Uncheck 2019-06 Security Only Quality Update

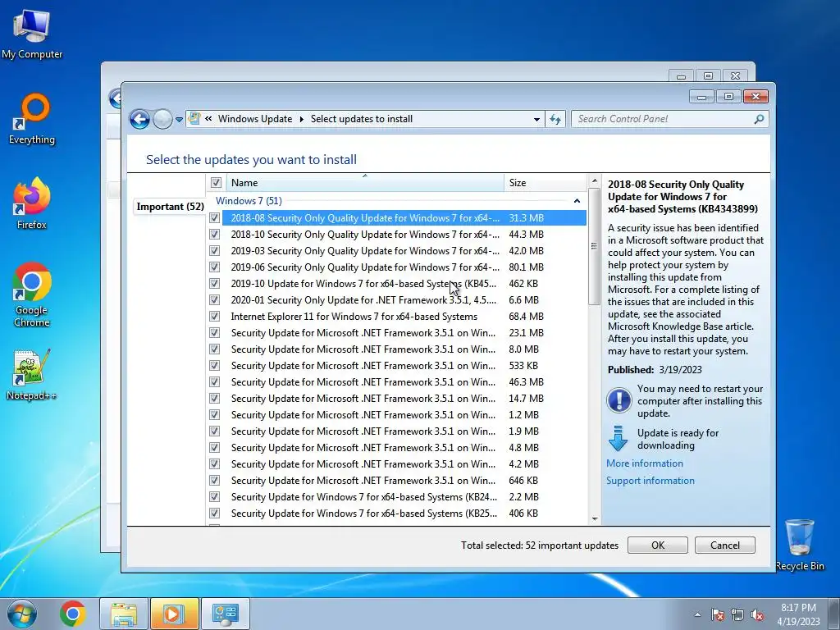214,267
